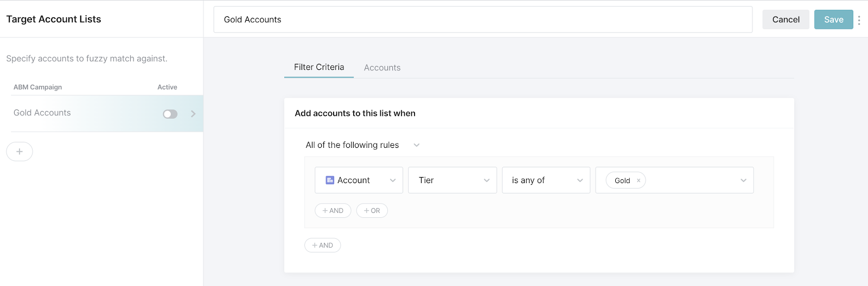Add a new target account list with plus icon
Image resolution: width=868 pixels, height=286 pixels.
[x=20, y=152]
